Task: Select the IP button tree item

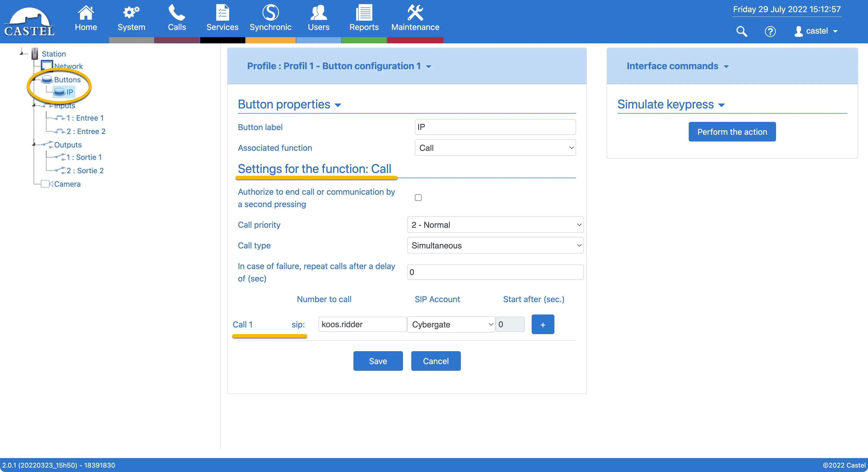Action: point(64,92)
